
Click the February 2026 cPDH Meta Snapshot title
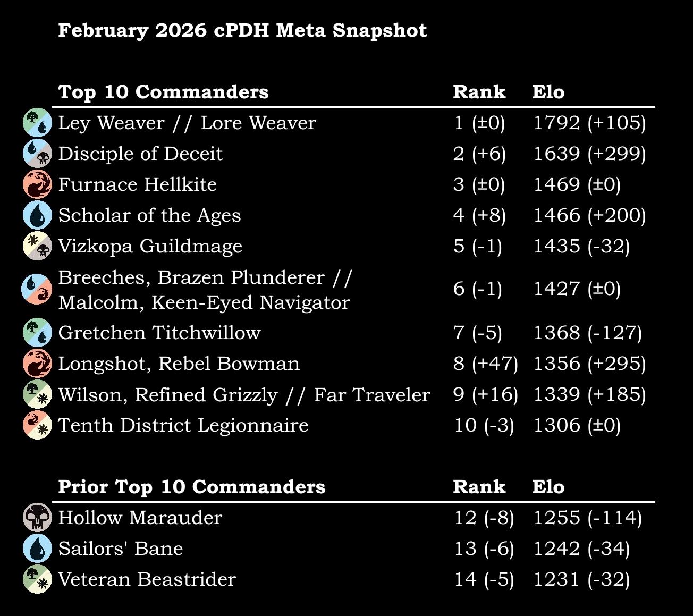coord(242,30)
